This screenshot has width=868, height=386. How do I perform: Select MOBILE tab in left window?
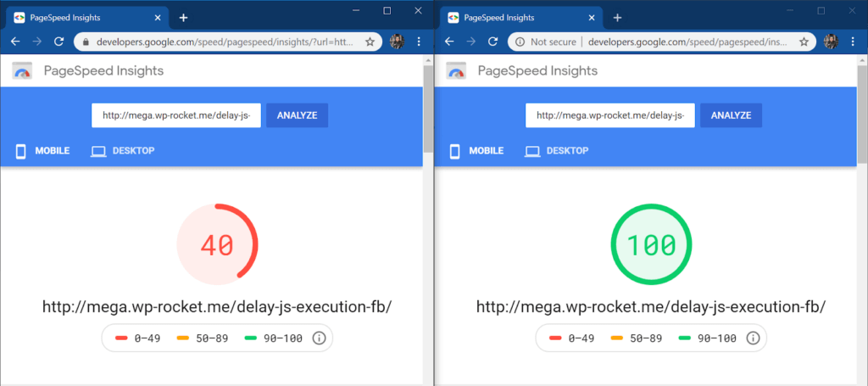[x=42, y=151]
